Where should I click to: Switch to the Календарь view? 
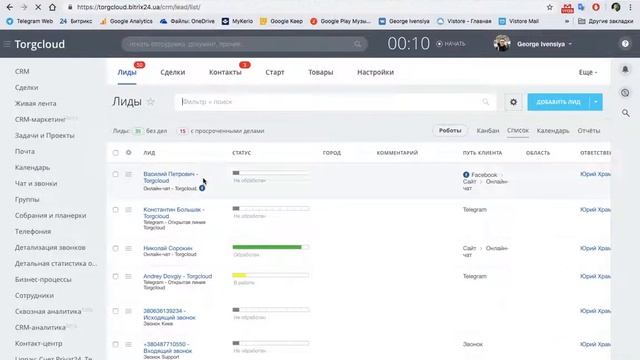point(553,131)
